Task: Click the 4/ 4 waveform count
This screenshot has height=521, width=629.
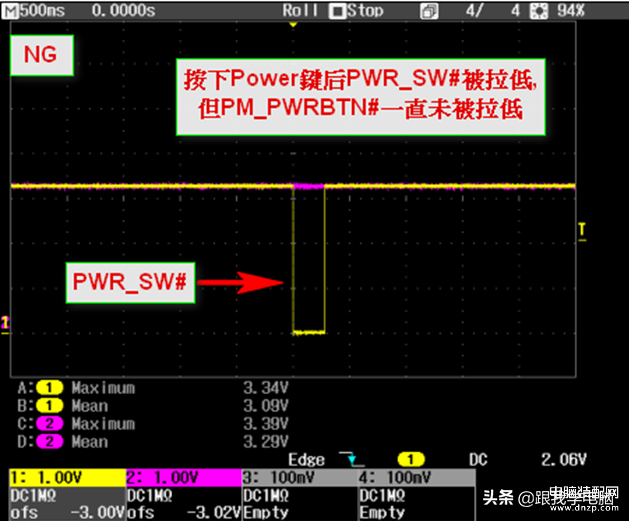Action: (x=493, y=10)
